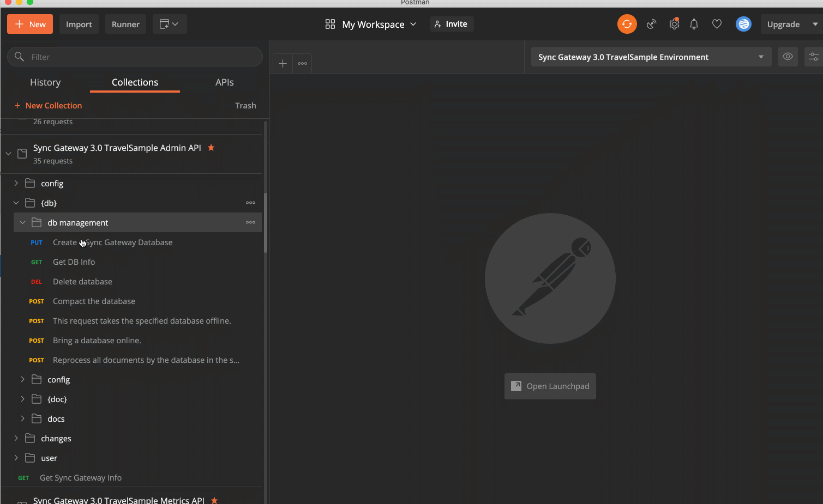Screen dimensions: 823x504
Task: Switch to the History tab
Action: click(x=45, y=82)
